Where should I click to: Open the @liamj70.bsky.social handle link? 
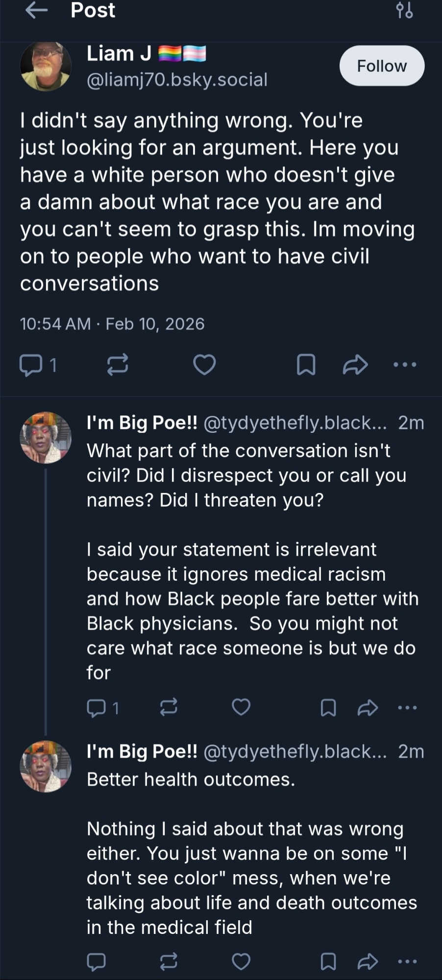point(177,79)
